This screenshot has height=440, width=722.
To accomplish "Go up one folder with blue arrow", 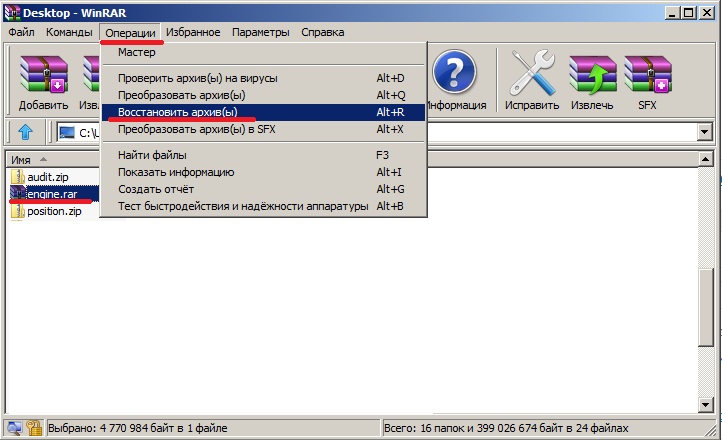I will click(26, 132).
